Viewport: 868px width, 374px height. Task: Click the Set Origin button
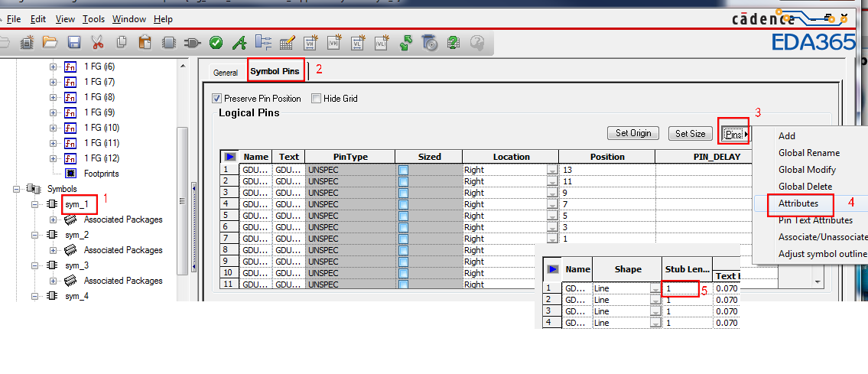(x=633, y=133)
